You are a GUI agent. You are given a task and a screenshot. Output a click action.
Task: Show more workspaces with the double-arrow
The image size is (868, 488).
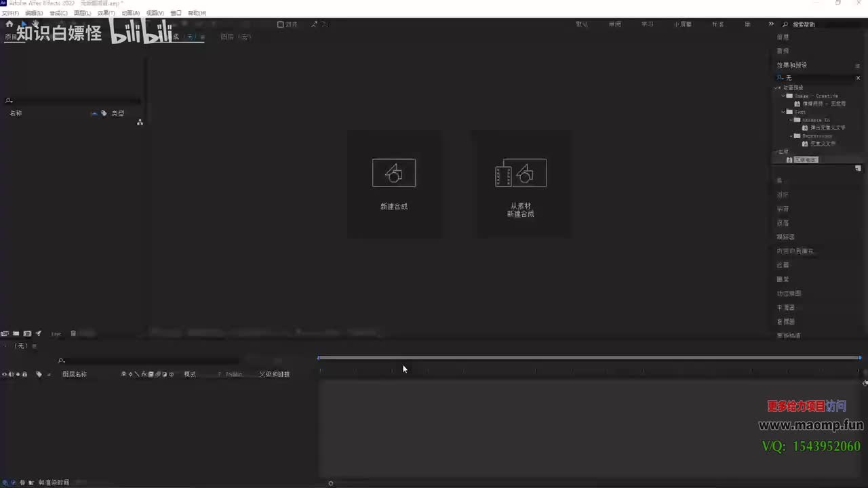[771, 24]
